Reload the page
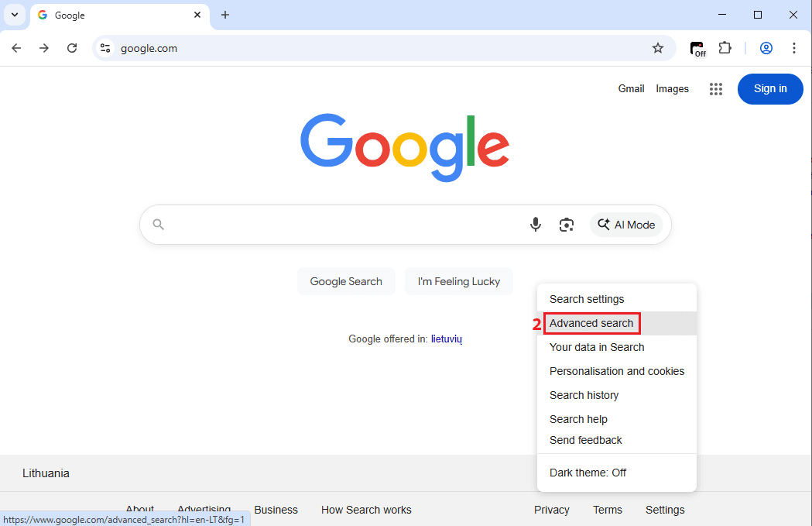The width and height of the screenshot is (812, 526). (72, 48)
